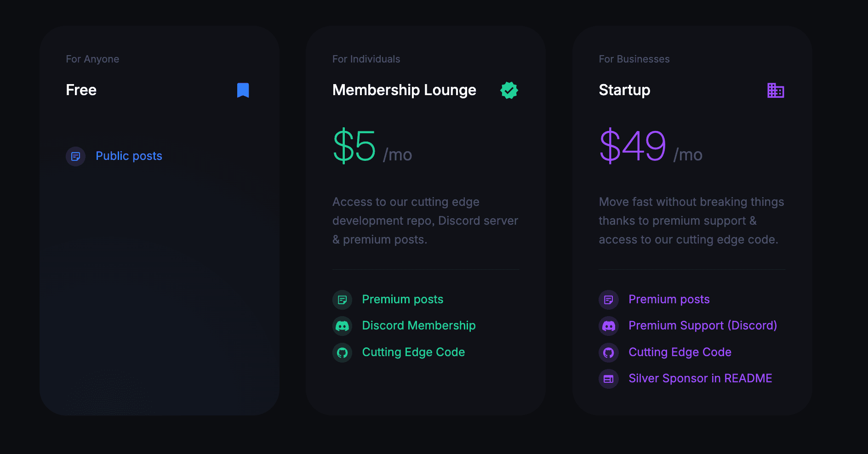Click the green Discord icon beside Discord Membership
Viewport: 868px width, 454px height.
tap(342, 326)
